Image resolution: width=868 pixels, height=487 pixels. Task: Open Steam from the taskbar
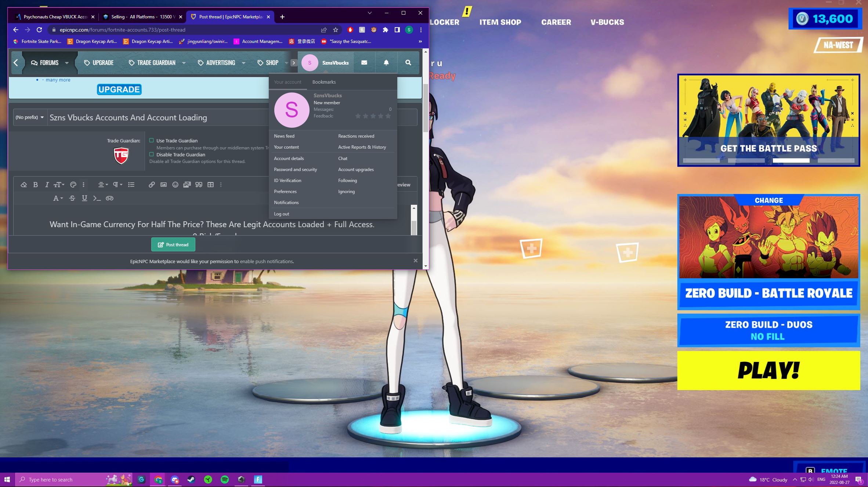[191, 479]
